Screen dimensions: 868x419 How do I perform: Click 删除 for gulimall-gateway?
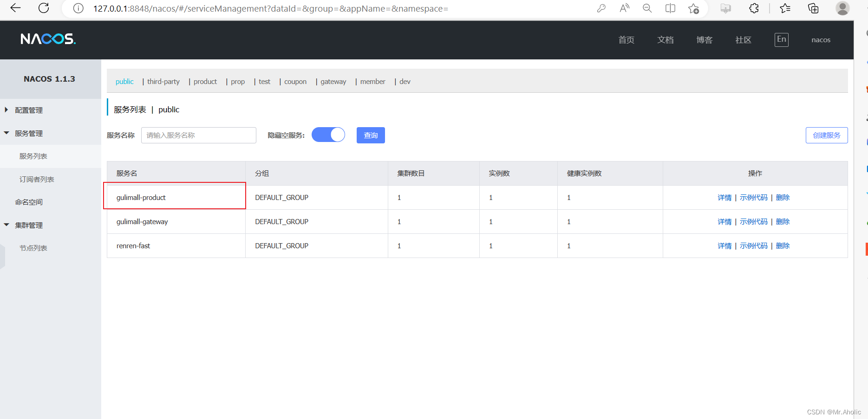pos(783,222)
